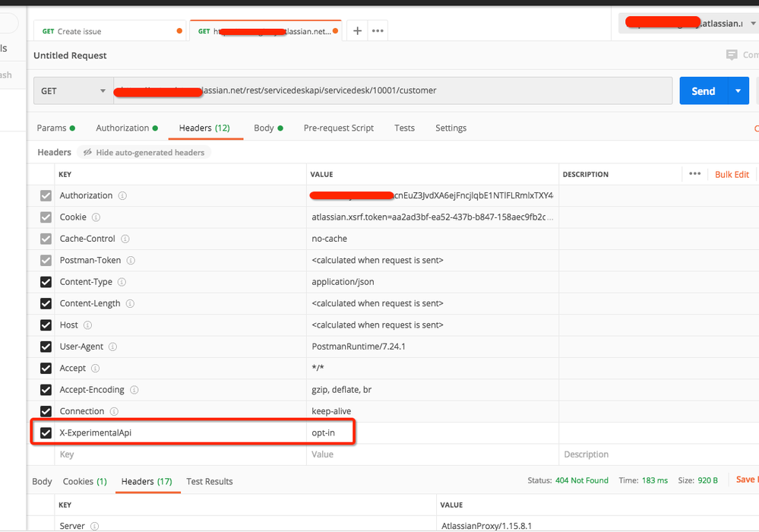Click info icon next to User-Agent header
This screenshot has height=532, width=759.
[x=112, y=347]
